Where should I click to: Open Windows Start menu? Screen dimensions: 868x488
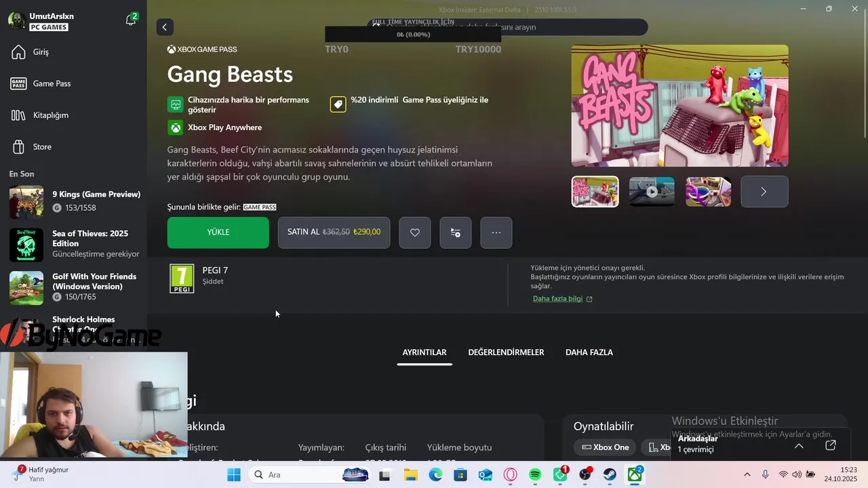pos(234,475)
